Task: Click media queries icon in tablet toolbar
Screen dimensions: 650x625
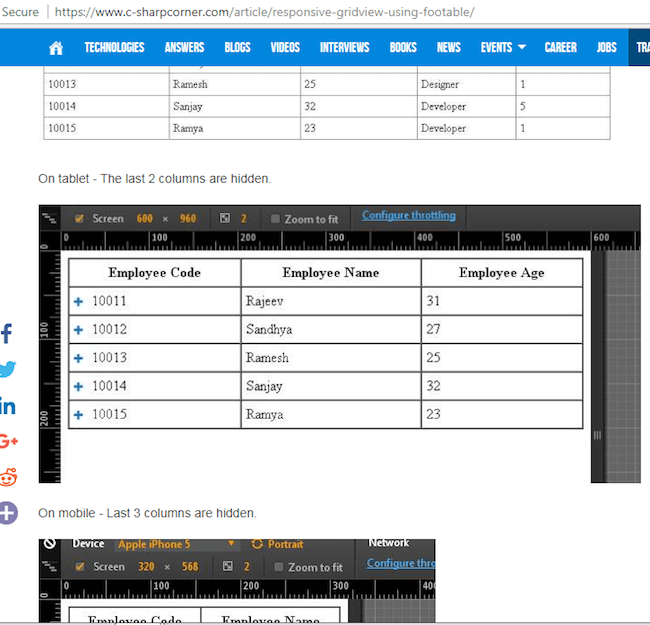Action: pos(50,218)
